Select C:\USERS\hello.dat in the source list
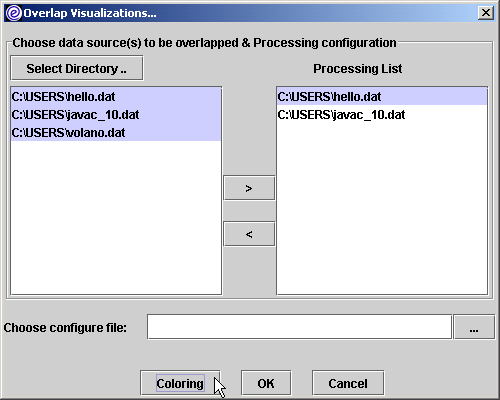This screenshot has width=500, height=400. [x=116, y=97]
